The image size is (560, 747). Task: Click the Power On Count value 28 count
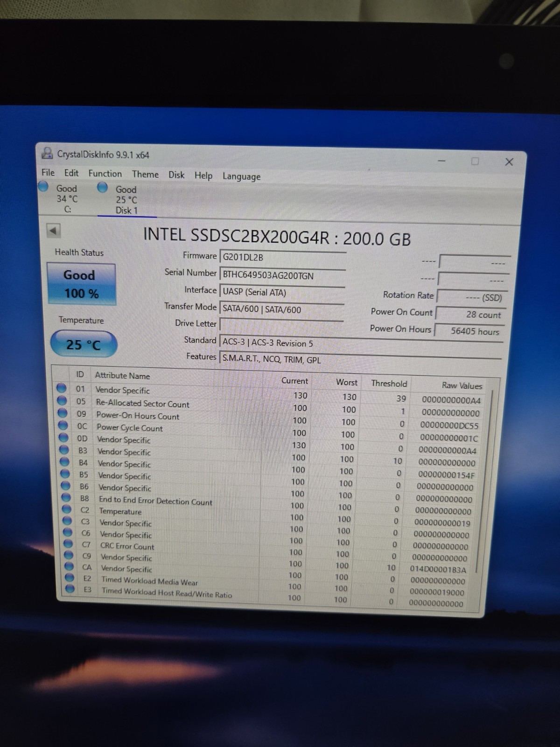[x=469, y=315]
